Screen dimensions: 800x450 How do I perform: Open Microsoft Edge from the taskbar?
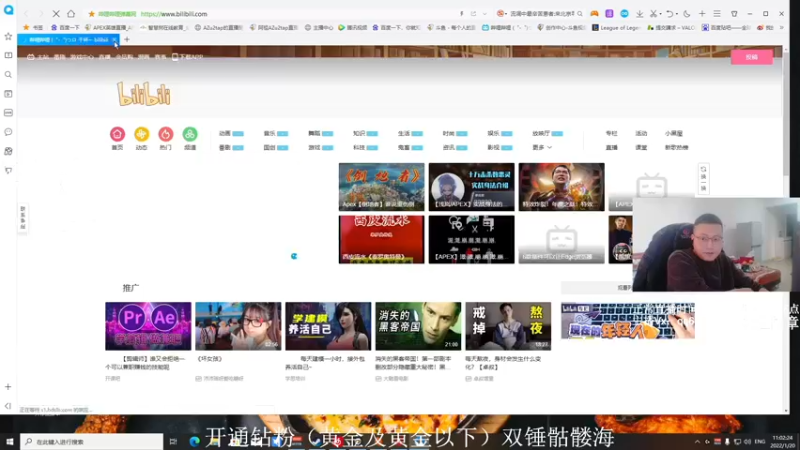pos(194,441)
